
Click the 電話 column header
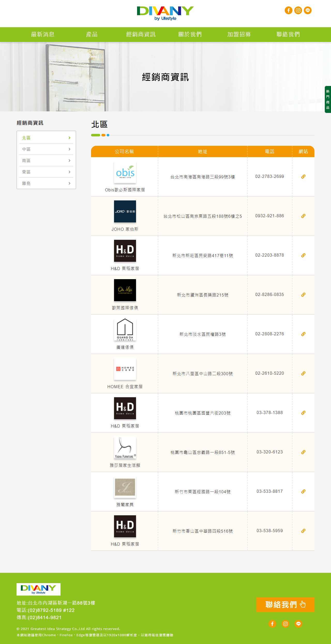tap(270, 151)
